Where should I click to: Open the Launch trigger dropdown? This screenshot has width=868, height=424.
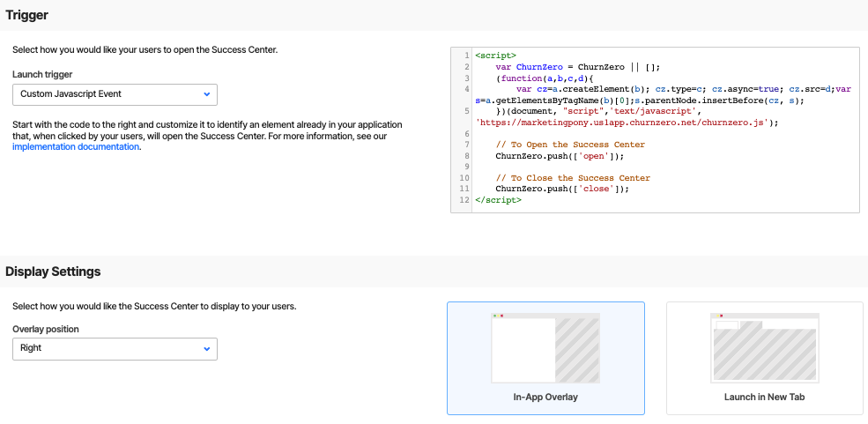[x=115, y=94]
